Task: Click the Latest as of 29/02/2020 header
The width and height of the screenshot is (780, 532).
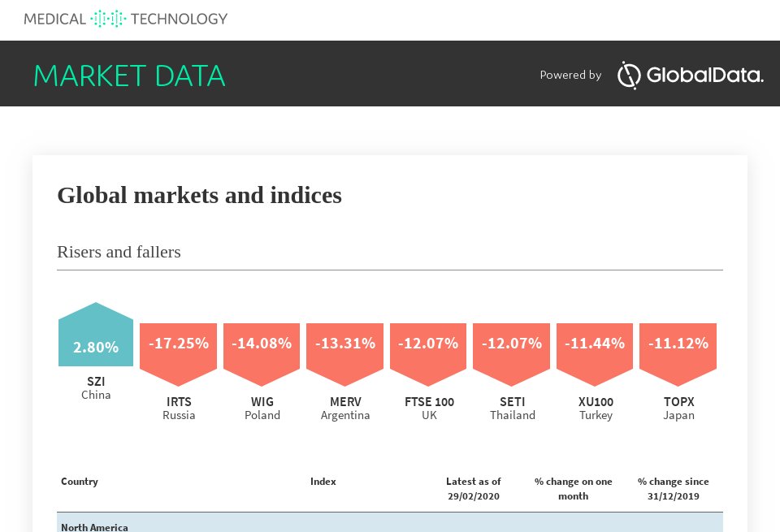Action: click(474, 489)
